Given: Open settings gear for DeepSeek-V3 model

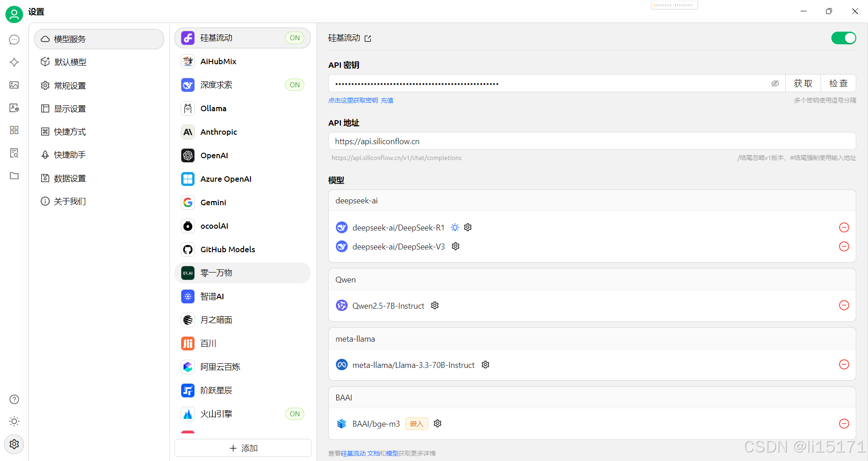Looking at the screenshot, I should coord(456,246).
